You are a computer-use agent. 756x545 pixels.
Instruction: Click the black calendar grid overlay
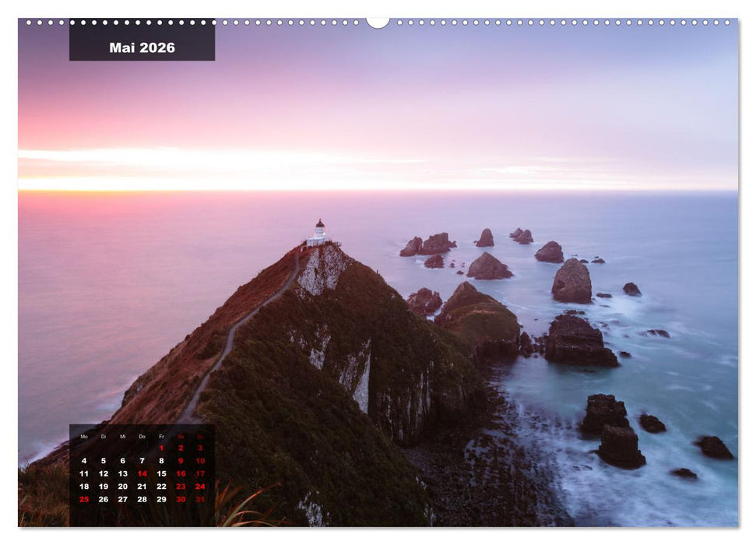coord(144,467)
